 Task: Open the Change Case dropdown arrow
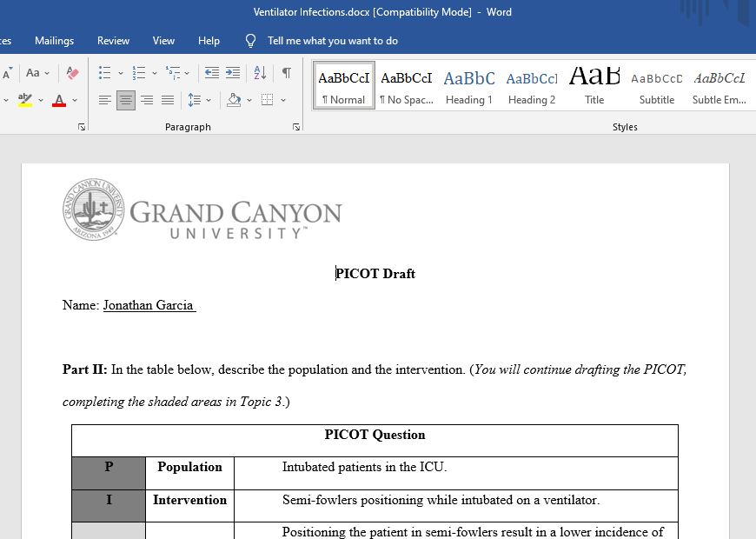47,73
